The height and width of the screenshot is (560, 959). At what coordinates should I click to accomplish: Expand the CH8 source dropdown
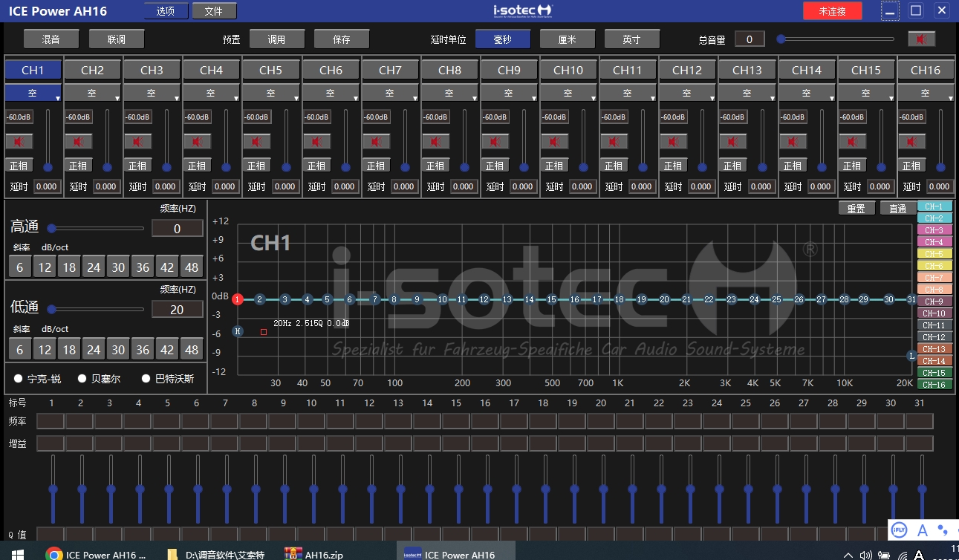pos(449,94)
